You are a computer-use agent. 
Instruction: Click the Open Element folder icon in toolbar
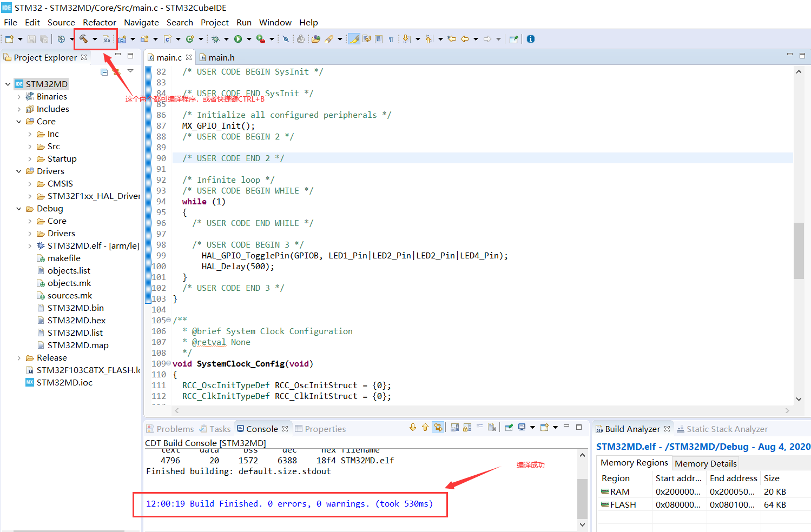pyautogui.click(x=316, y=39)
